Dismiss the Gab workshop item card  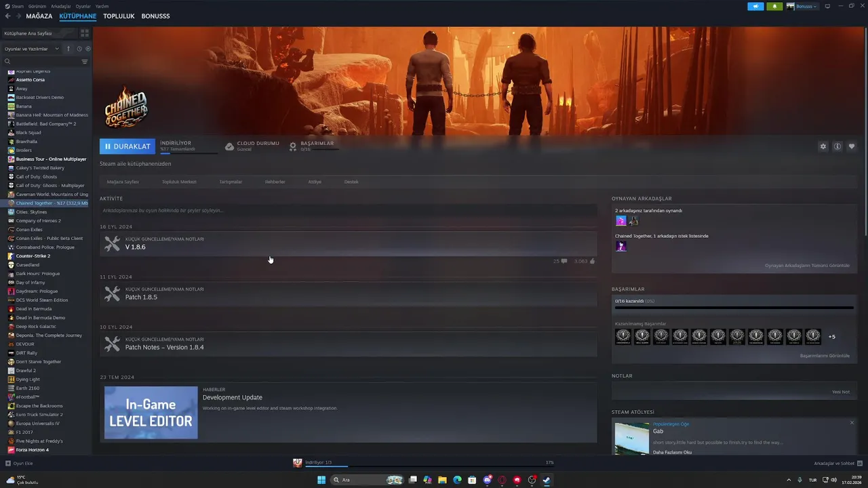pos(852,423)
